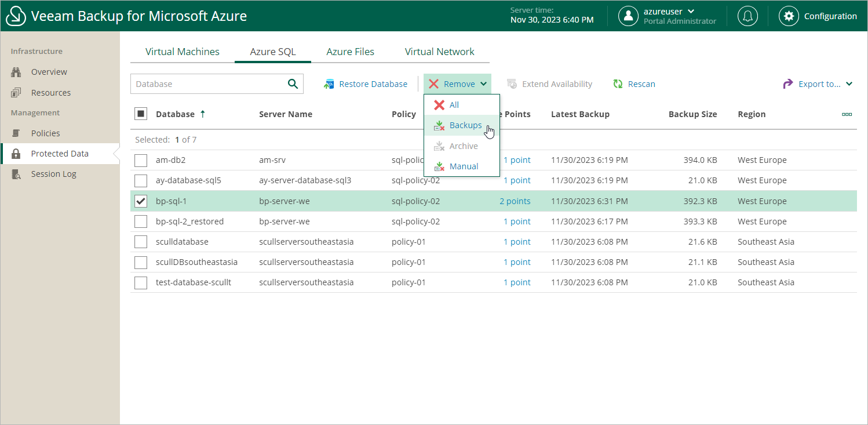The height and width of the screenshot is (425, 868).
Task: Open the test-database-scullt 1 point link
Action: click(x=517, y=282)
